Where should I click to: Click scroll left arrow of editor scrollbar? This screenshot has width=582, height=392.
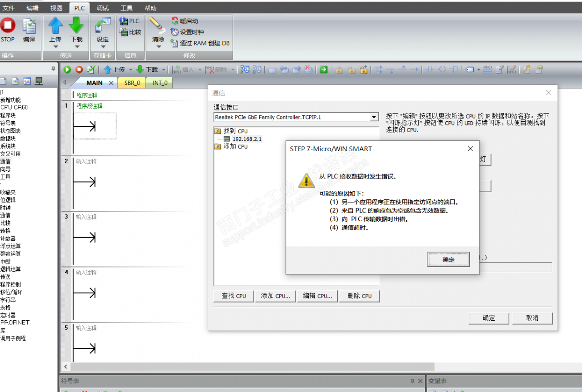66,366
